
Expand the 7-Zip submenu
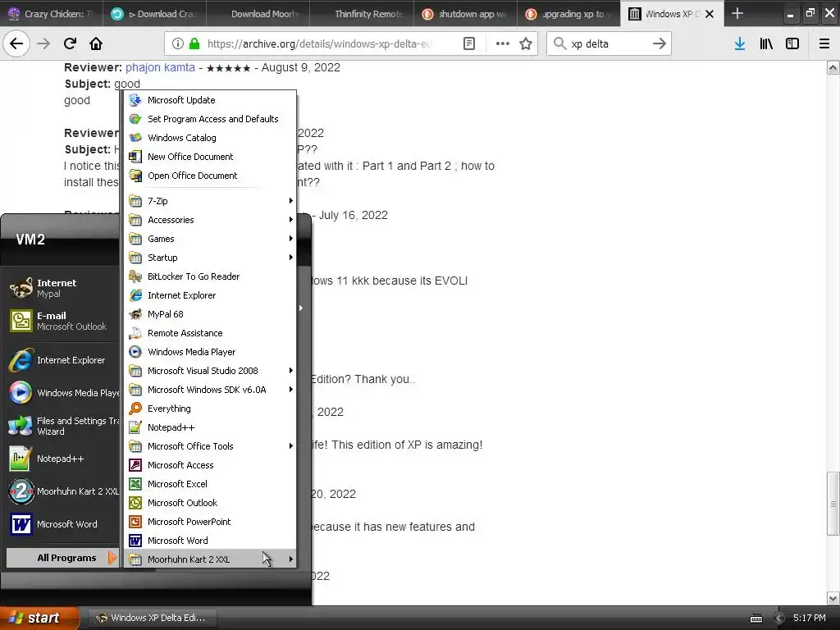[x=210, y=201]
